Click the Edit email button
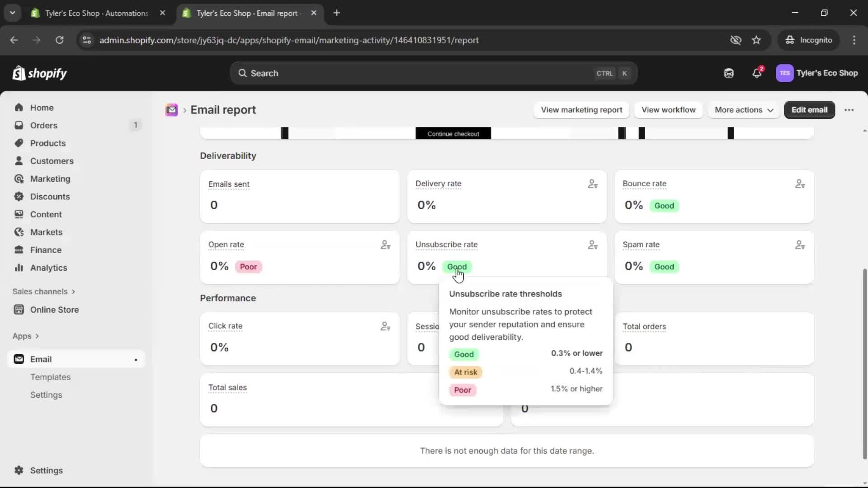 (809, 110)
